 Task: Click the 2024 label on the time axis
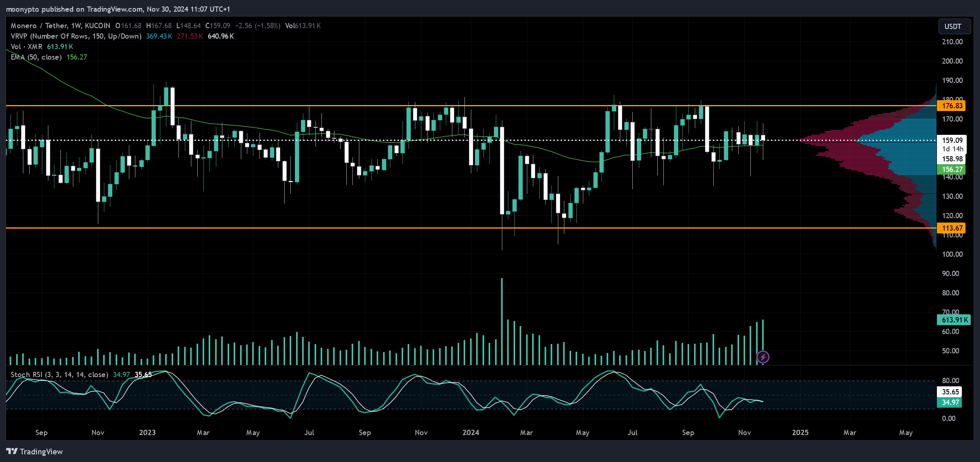pyautogui.click(x=471, y=433)
